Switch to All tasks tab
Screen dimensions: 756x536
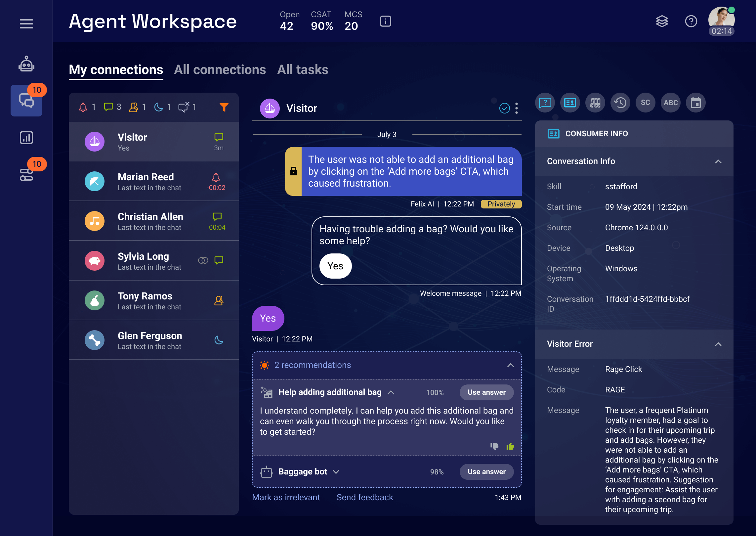tap(302, 69)
